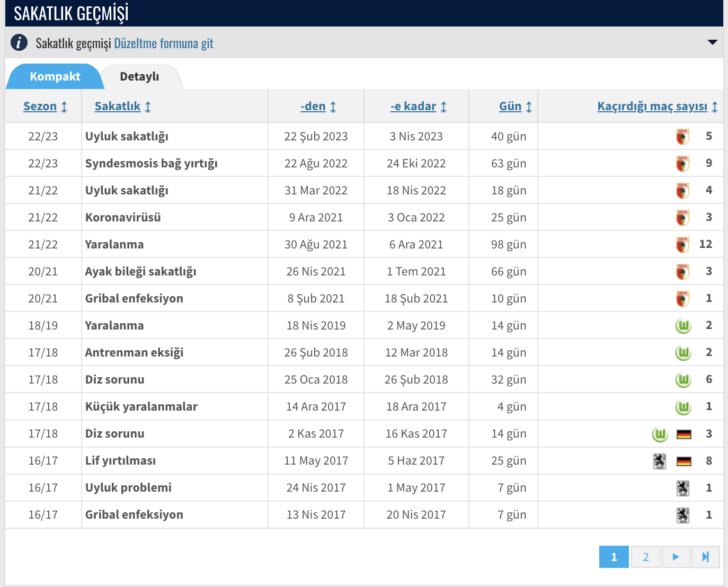Open the Düzeltme formuna git link
The image size is (728, 587).
164,43
